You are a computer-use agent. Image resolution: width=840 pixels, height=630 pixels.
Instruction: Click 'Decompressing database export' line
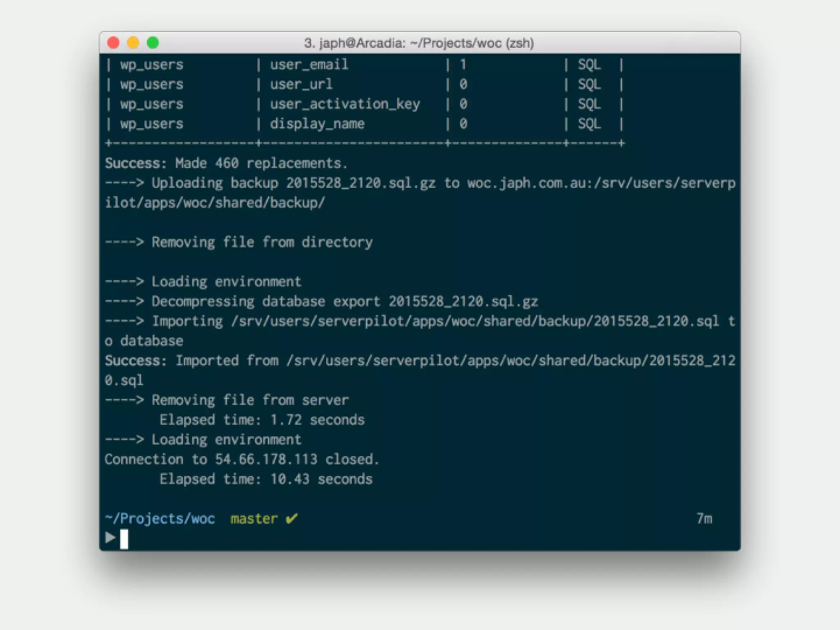[321, 301]
